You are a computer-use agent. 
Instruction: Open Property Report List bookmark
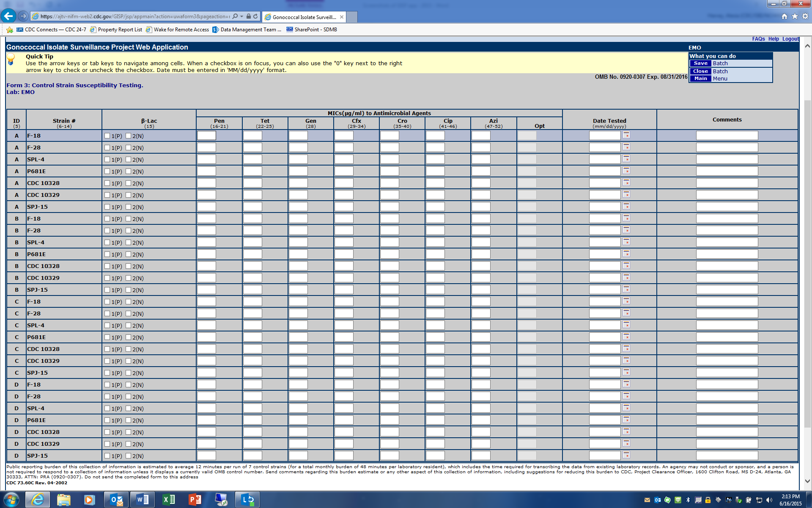(120, 30)
